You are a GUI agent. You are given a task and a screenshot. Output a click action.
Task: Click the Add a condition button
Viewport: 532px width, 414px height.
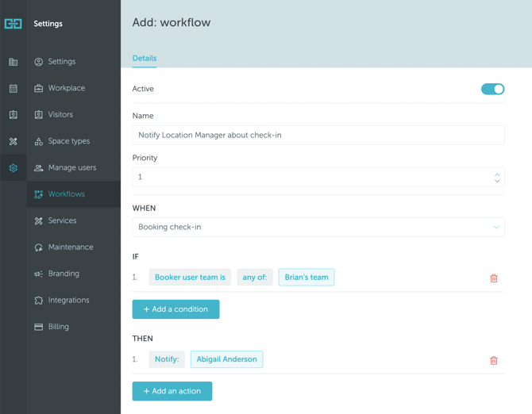coord(175,309)
